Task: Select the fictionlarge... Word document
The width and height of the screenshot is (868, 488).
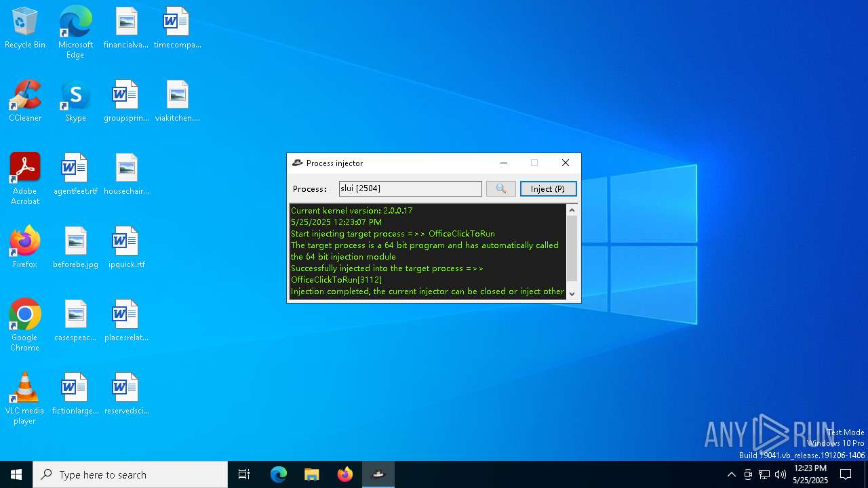Action: [75, 394]
